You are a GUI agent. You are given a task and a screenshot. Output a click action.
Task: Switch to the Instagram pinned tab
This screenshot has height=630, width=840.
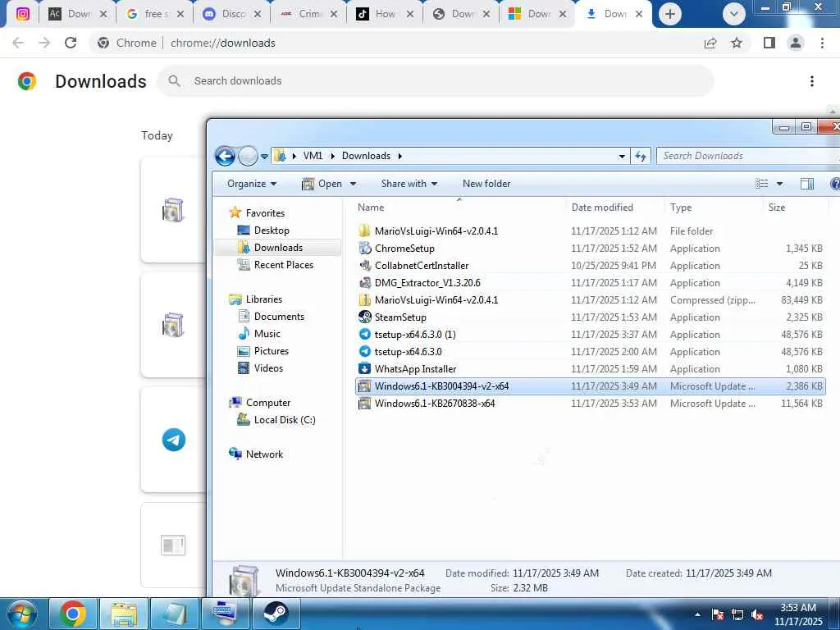tap(22, 14)
